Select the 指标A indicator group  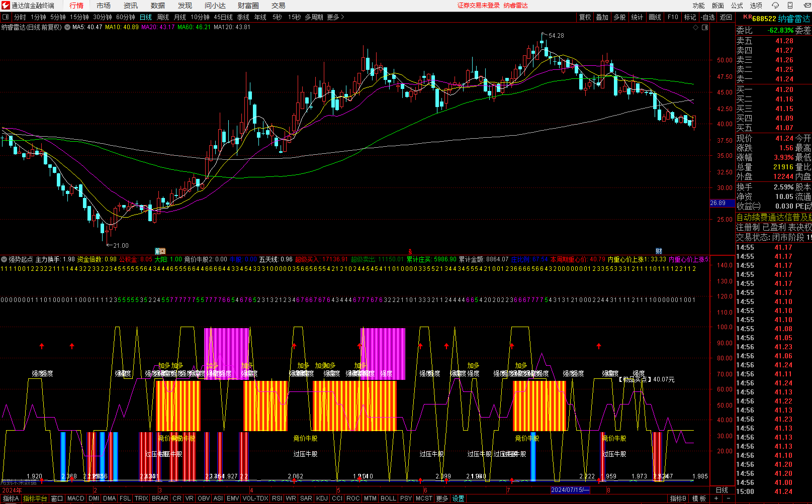click(x=11, y=498)
